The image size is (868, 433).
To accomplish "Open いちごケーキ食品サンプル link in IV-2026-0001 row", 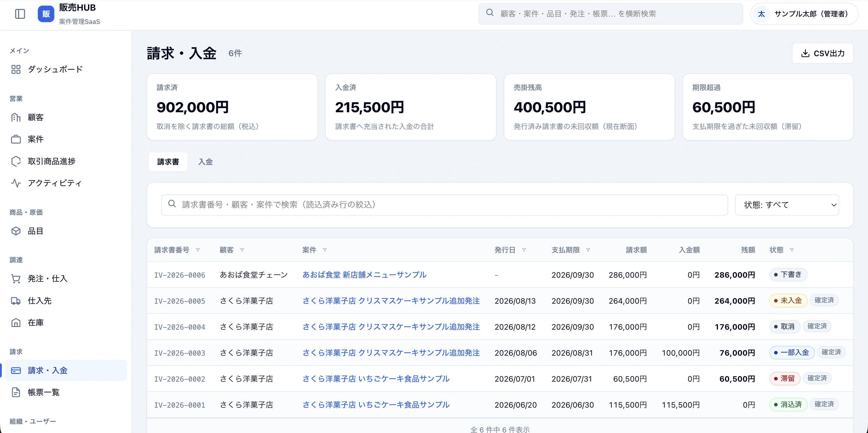I will coord(376,405).
